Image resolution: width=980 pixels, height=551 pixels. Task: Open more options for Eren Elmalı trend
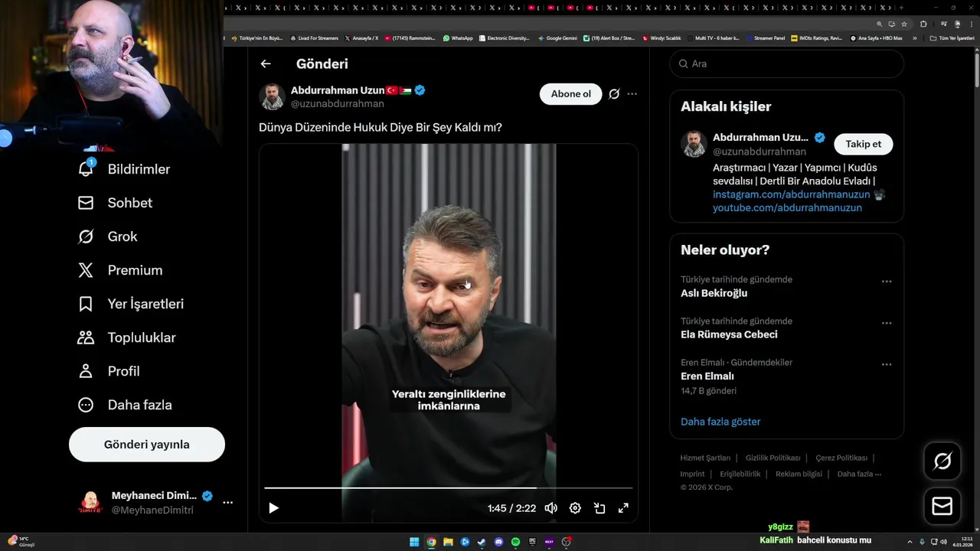887,364
